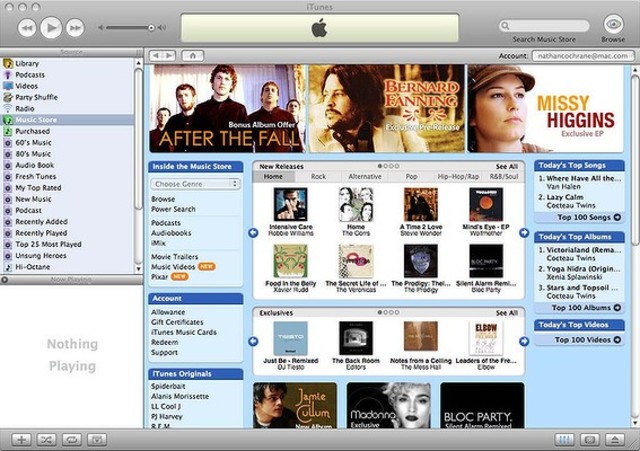The width and height of the screenshot is (640, 451).
Task: Open the Choose Genre dropdown
Action: [x=196, y=184]
